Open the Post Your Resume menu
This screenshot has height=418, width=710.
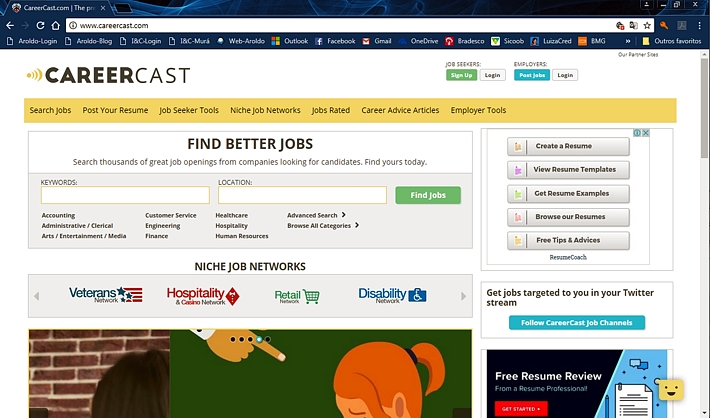(115, 110)
